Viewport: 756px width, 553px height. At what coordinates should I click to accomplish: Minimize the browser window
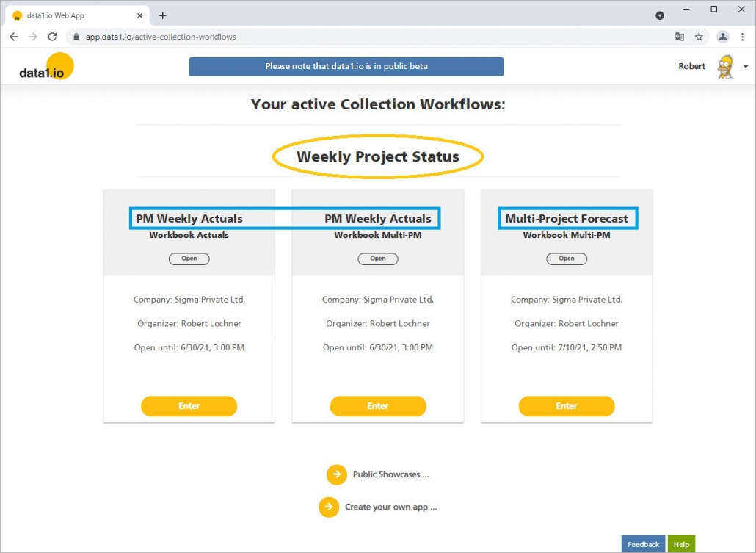tap(686, 9)
